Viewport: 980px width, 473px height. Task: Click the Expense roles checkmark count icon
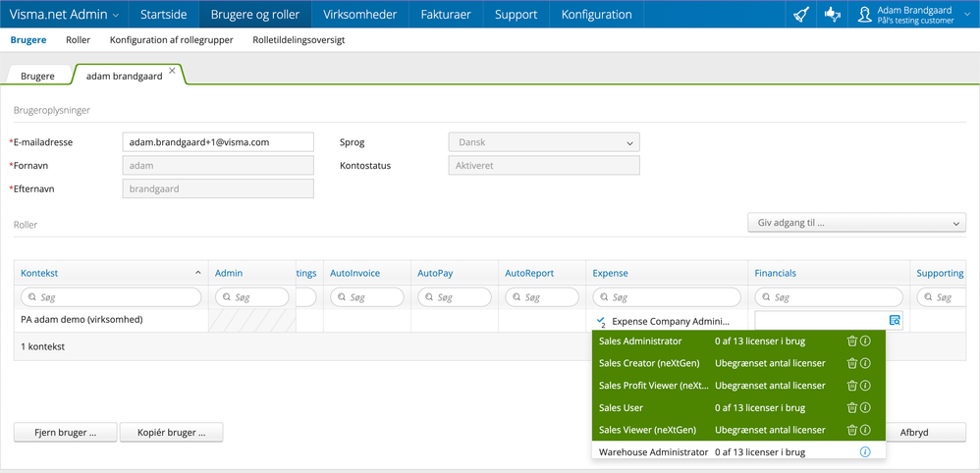601,321
